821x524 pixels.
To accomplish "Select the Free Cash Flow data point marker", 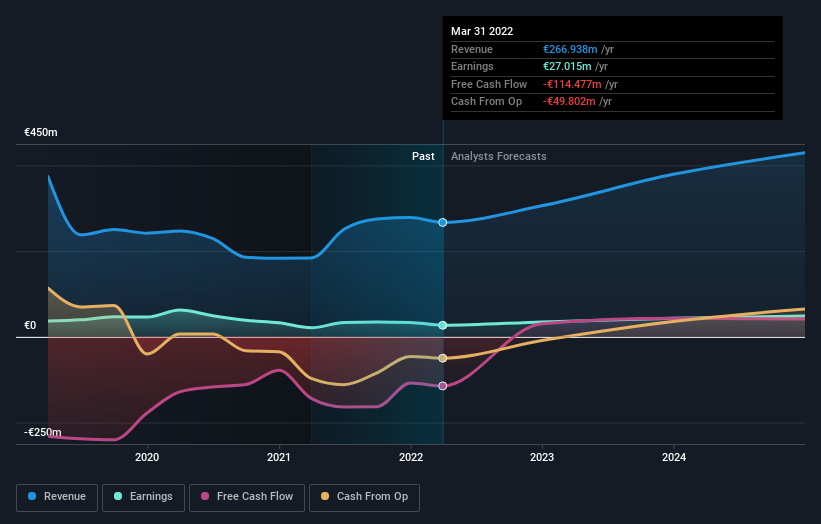I will (x=442, y=386).
